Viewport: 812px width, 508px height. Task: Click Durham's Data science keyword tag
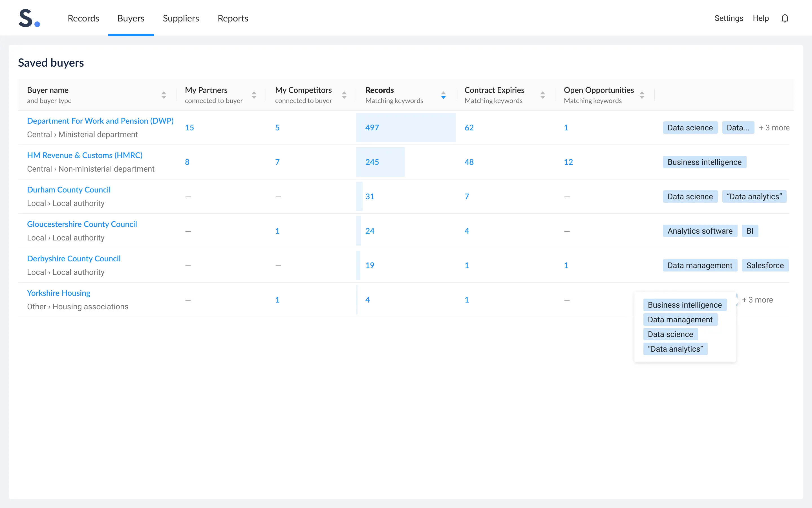[x=690, y=196]
